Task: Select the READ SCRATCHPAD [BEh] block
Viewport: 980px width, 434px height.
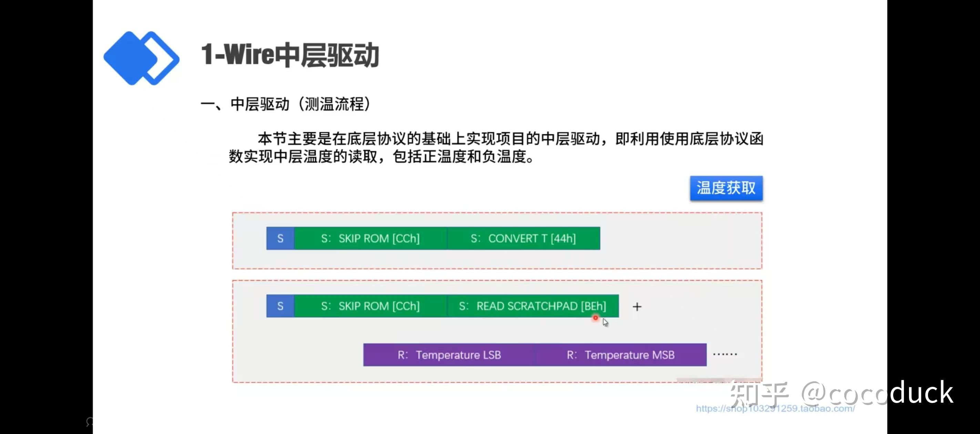Action: tap(532, 306)
